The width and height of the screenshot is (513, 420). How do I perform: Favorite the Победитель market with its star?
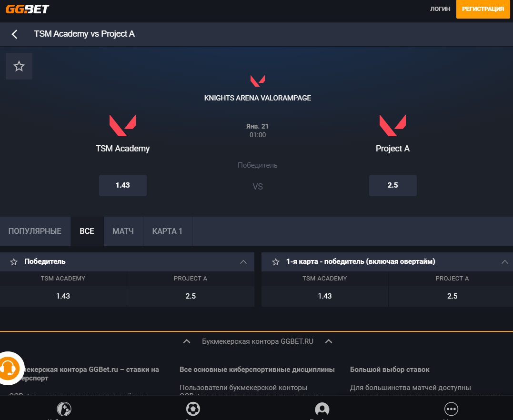(14, 262)
